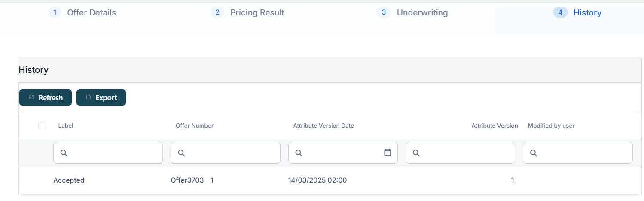Screen dimensions: 644x201
Task: Click the search icon in the Modified by user filter
Action: pos(534,153)
